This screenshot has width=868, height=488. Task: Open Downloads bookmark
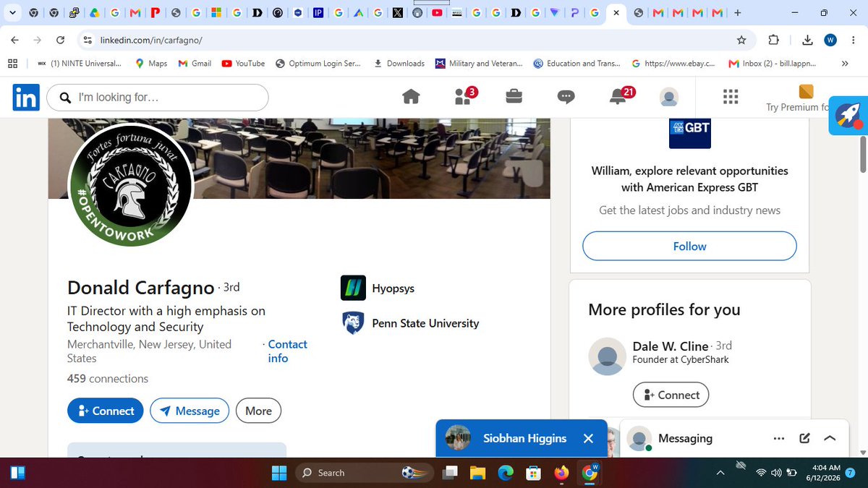pos(399,64)
